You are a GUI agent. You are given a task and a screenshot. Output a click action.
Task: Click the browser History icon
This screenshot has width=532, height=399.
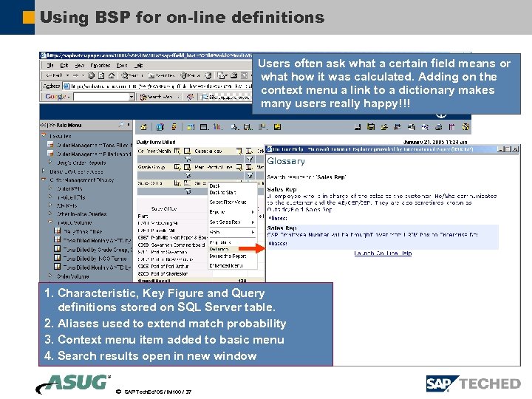(208, 75)
